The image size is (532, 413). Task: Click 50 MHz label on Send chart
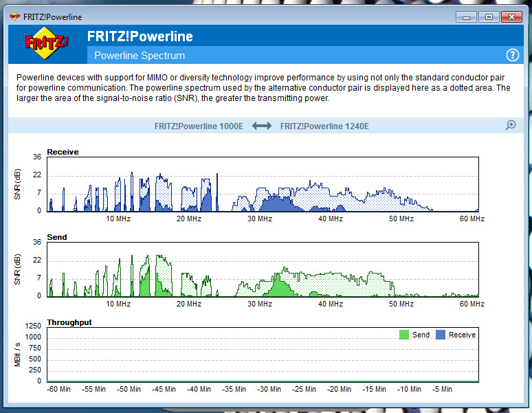click(x=401, y=304)
